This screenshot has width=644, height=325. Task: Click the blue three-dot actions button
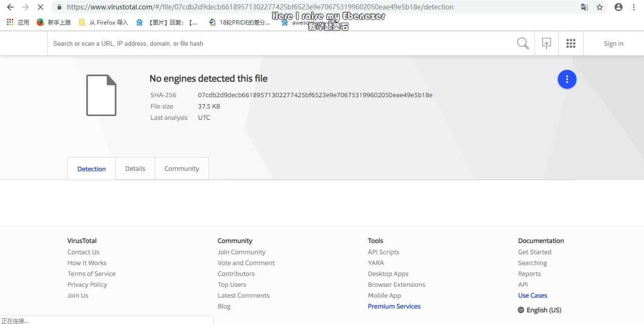567,79
